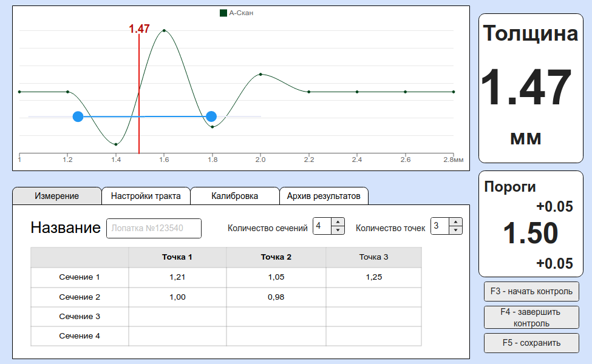Open the Калибровка tab
This screenshot has height=364, width=592.
pyautogui.click(x=234, y=196)
